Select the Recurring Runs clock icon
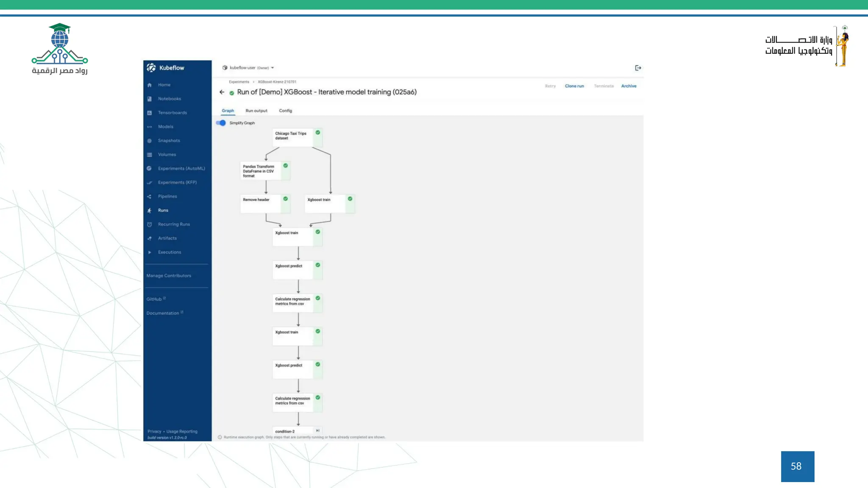Viewport: 868px width, 488px height. coord(150,225)
